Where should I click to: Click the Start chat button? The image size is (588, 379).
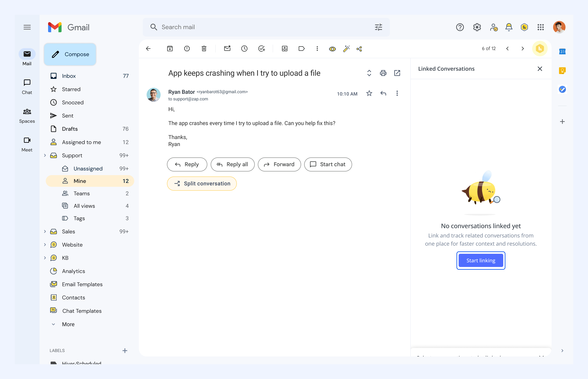click(328, 164)
